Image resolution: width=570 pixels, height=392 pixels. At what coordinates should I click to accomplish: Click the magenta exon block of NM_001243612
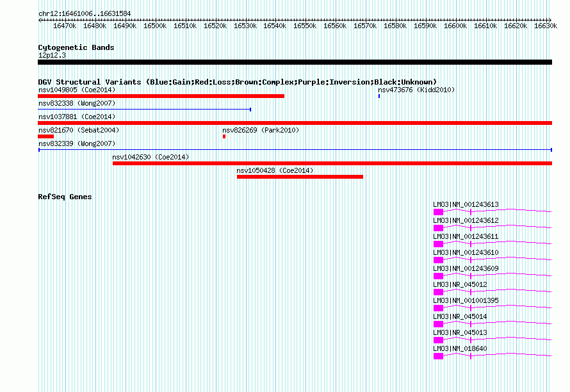(x=439, y=228)
